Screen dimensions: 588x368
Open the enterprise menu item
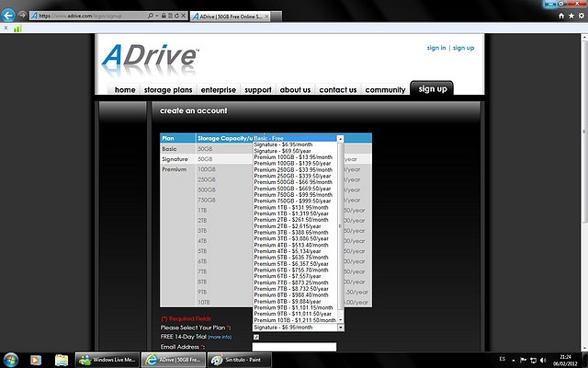pos(219,90)
